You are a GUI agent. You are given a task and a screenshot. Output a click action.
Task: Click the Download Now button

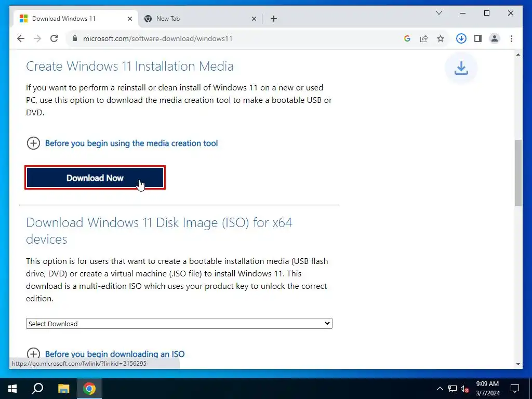[95, 178]
